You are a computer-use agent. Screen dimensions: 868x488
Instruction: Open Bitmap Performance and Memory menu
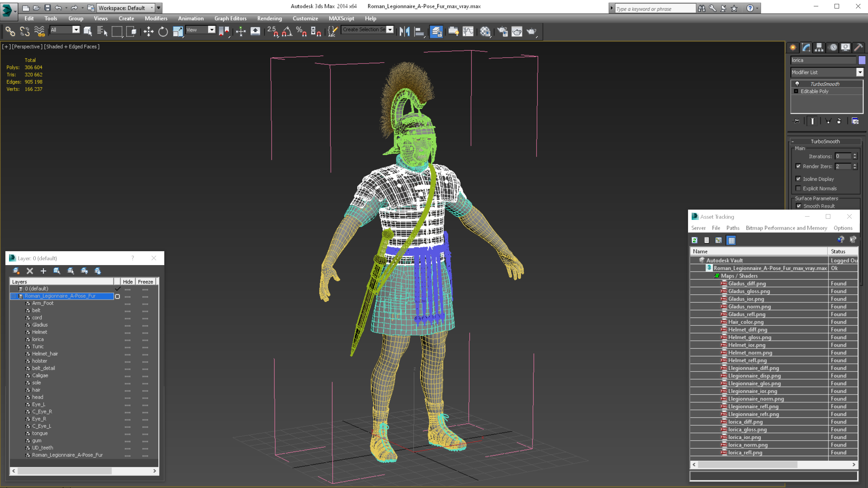click(x=786, y=228)
